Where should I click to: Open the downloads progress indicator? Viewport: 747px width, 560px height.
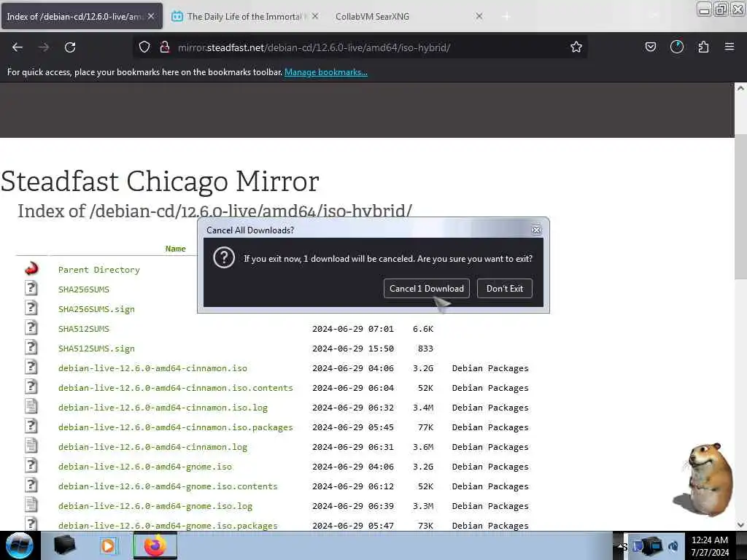[x=676, y=47]
